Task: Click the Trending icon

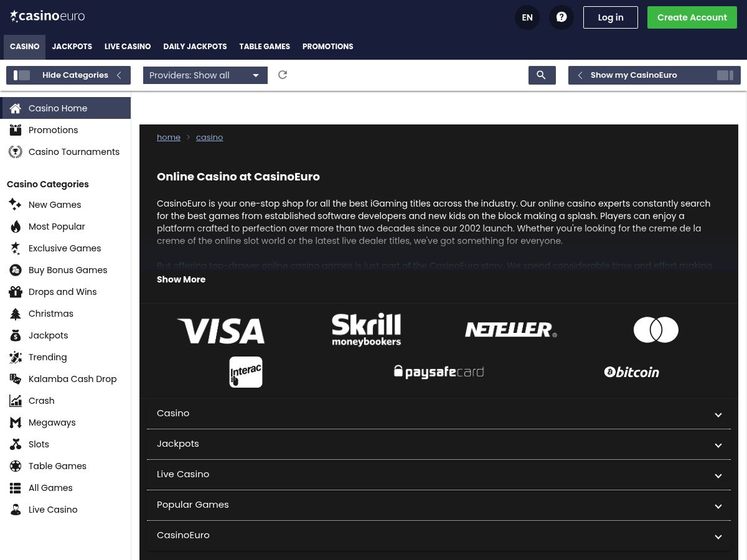Action: coord(16,357)
